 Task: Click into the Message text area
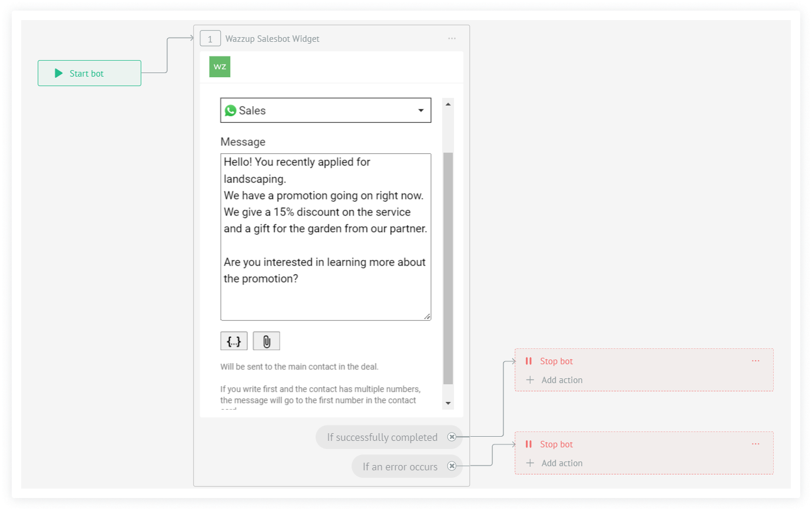click(326, 237)
